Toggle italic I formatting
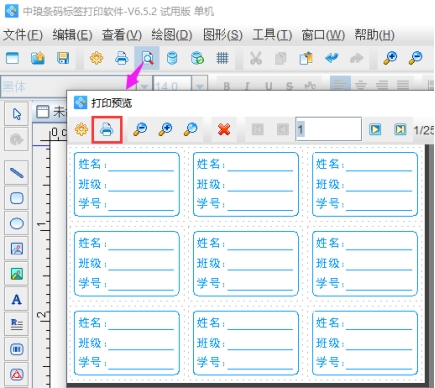 coord(247,86)
